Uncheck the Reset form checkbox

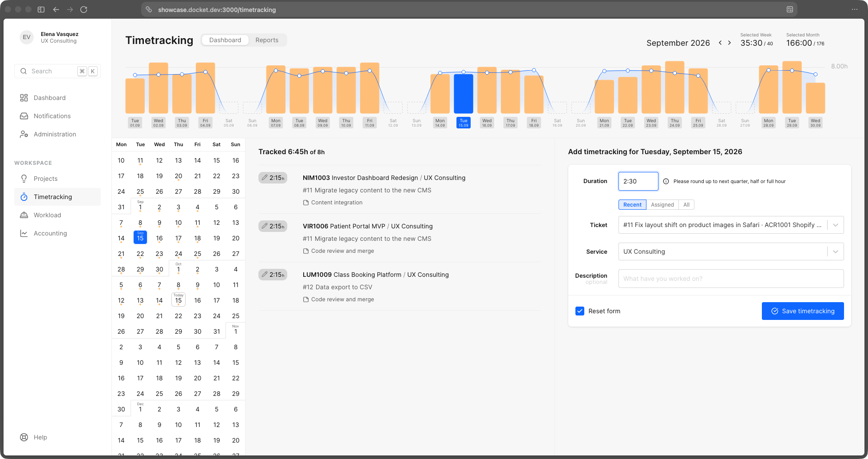point(580,311)
